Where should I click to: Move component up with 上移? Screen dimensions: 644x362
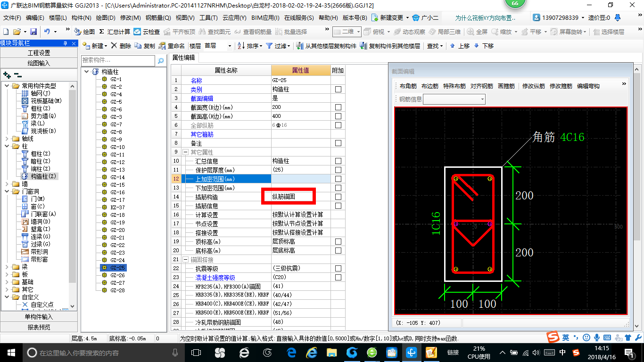pyautogui.click(x=460, y=46)
